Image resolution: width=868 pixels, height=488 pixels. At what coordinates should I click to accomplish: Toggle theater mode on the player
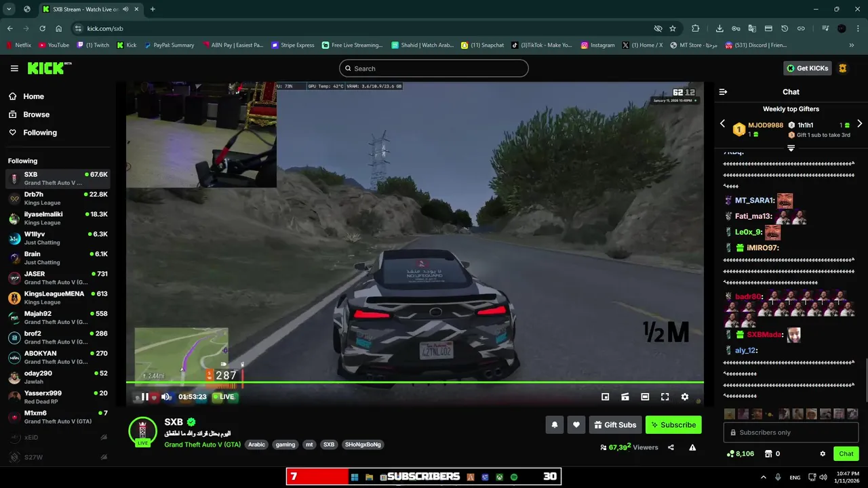coord(645,397)
